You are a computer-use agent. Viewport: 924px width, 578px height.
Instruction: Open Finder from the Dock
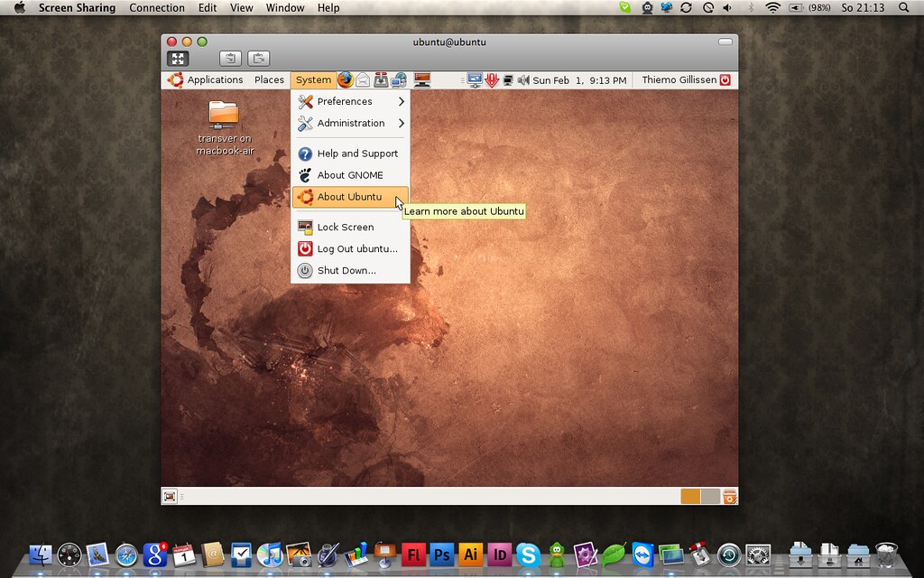[x=40, y=555]
